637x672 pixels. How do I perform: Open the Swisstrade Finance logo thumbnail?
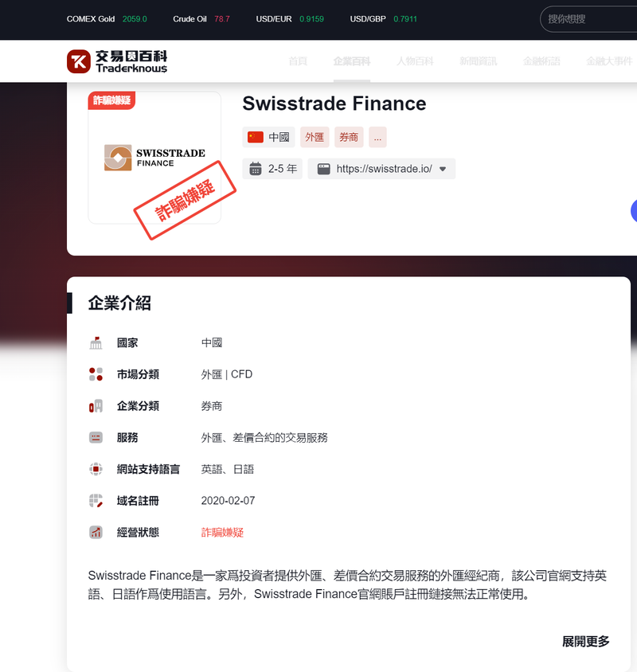[154, 158]
